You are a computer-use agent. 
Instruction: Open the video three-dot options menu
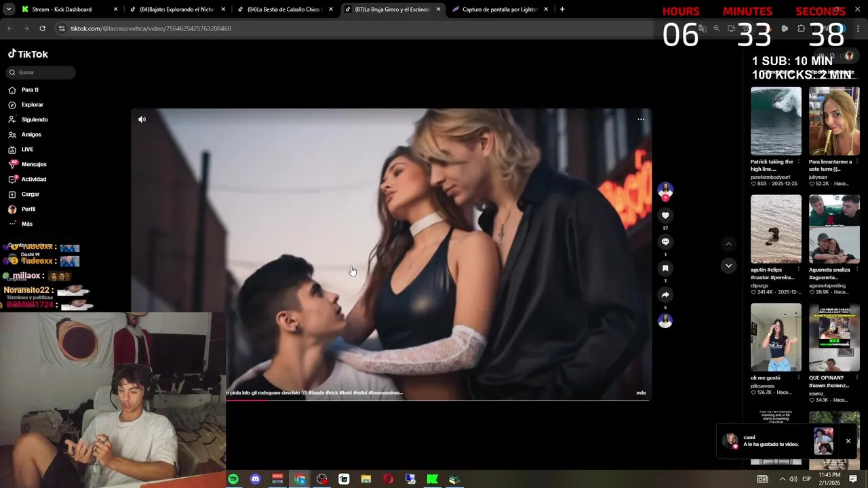(641, 119)
